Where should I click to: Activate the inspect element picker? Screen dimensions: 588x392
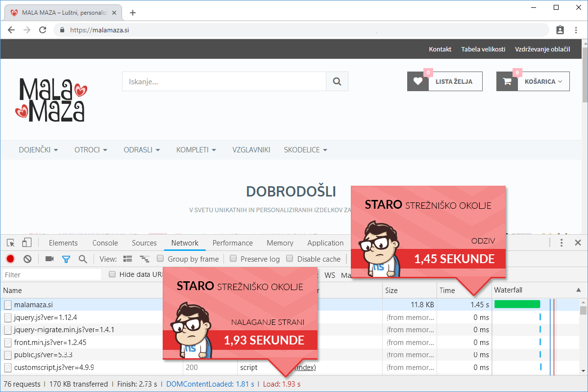(11, 243)
